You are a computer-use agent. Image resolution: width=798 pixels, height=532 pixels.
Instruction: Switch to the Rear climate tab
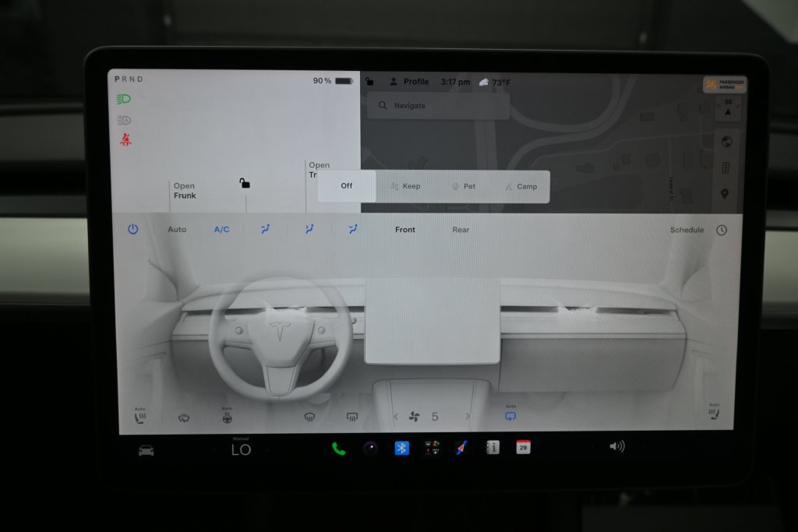461,229
